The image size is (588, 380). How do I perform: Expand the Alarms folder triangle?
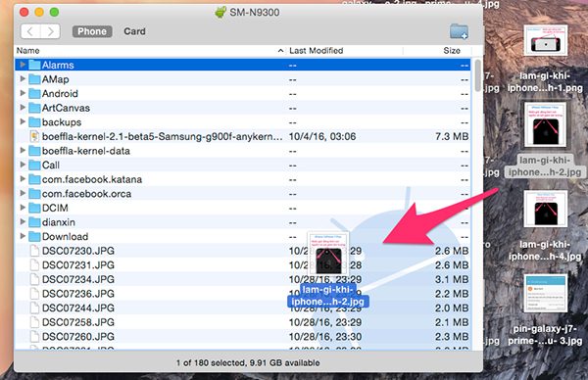[x=23, y=65]
